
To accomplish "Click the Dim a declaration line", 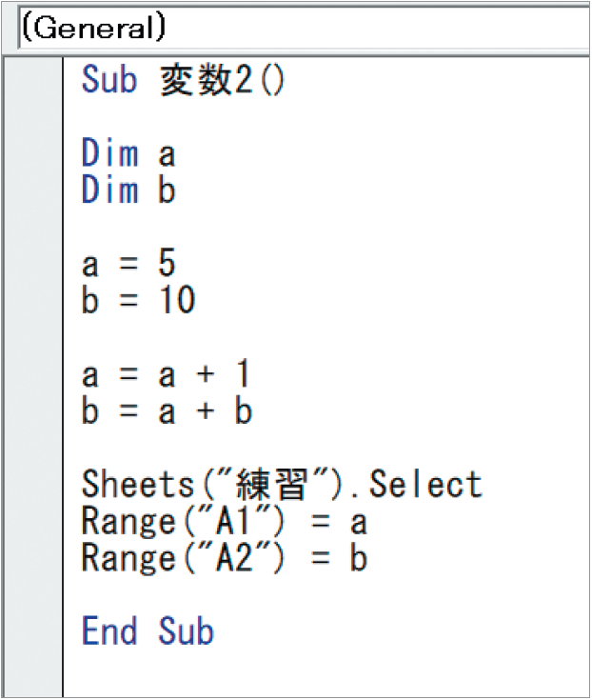I will pos(128,153).
